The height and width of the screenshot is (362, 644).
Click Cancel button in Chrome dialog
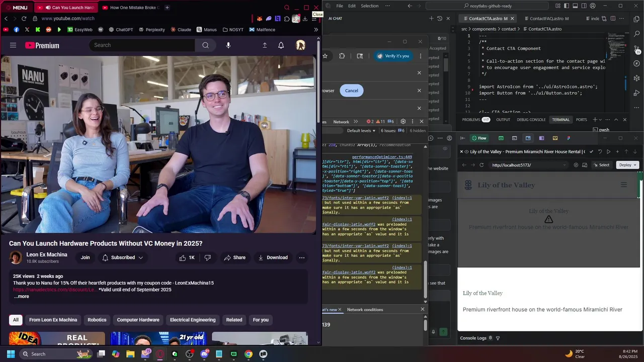point(352,90)
